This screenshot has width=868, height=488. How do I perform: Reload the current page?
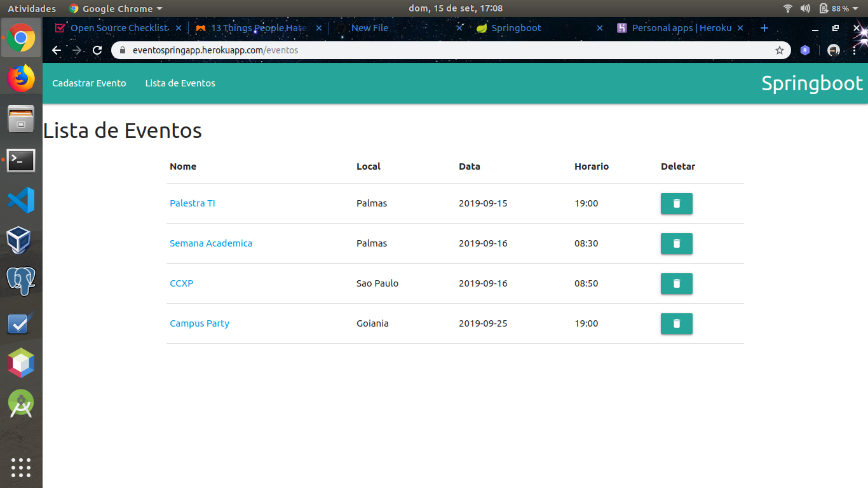point(97,50)
